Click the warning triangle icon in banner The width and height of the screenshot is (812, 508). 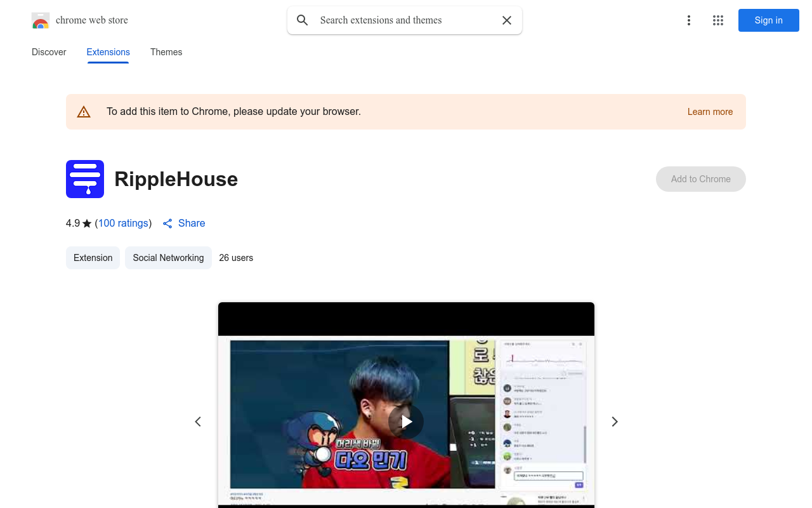(x=84, y=112)
